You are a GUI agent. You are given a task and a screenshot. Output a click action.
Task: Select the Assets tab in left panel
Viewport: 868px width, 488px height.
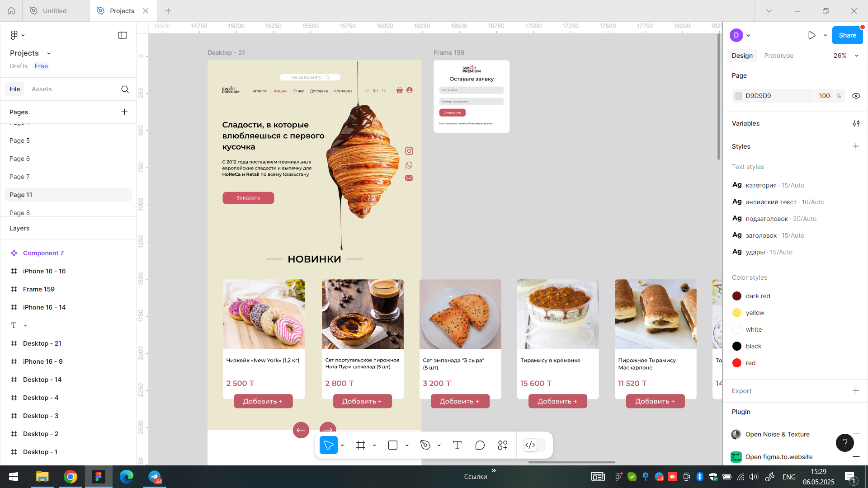42,89
